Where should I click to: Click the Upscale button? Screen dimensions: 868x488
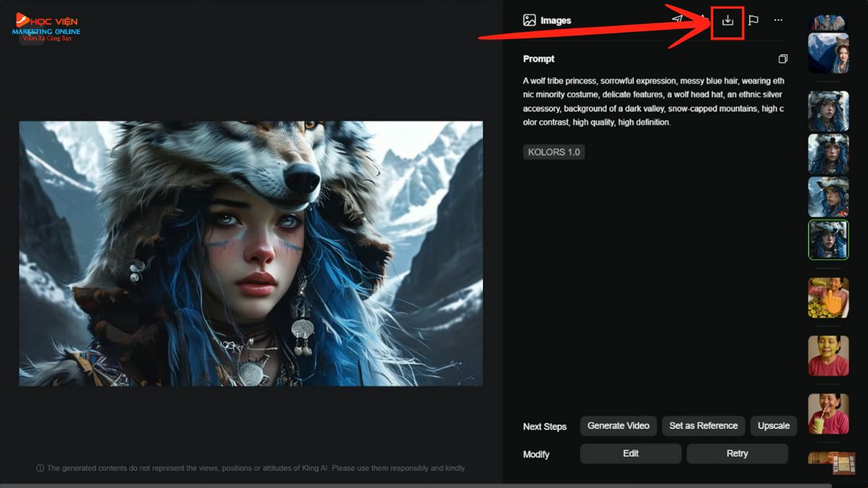coord(773,426)
